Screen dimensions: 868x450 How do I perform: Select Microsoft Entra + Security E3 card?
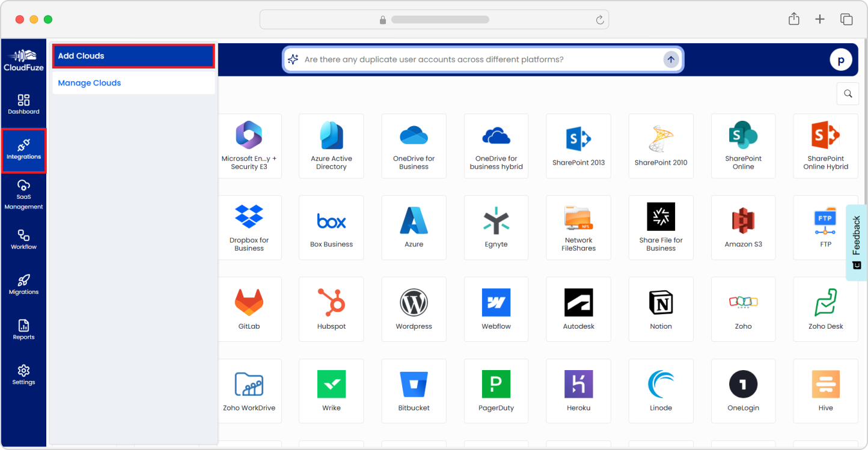249,146
